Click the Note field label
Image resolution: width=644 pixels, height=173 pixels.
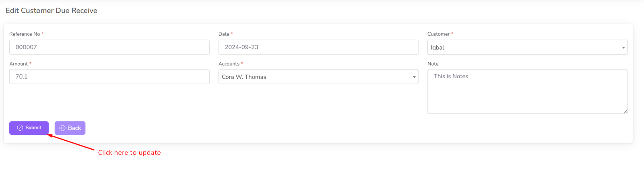pos(433,64)
